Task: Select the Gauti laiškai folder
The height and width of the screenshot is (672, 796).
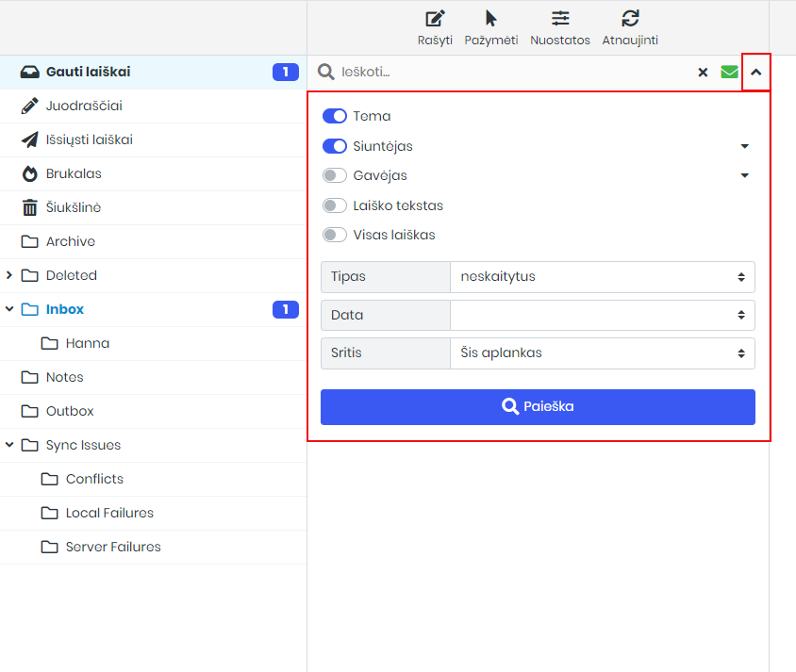Action: (152, 72)
